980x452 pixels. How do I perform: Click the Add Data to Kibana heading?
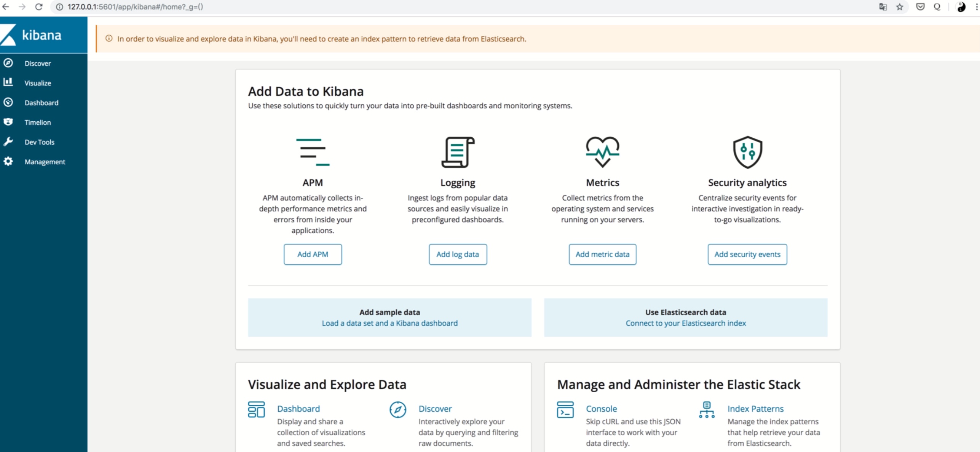coord(306,91)
